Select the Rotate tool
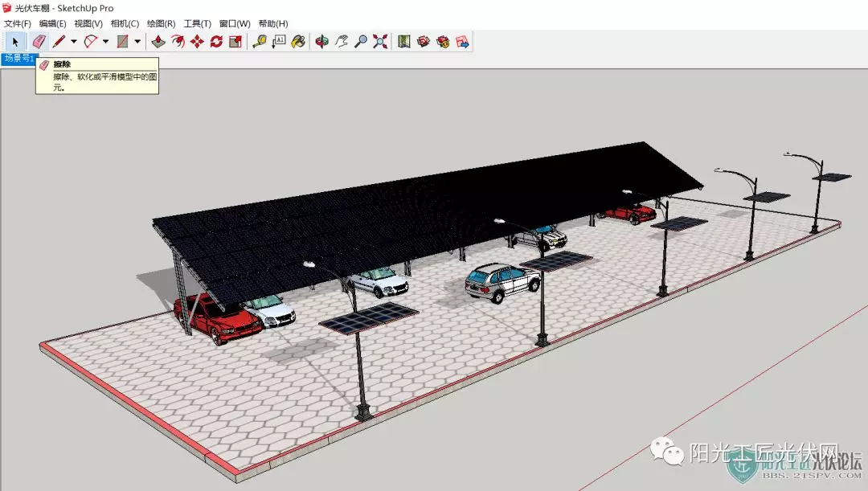Image resolution: width=868 pixels, height=491 pixels. click(216, 42)
